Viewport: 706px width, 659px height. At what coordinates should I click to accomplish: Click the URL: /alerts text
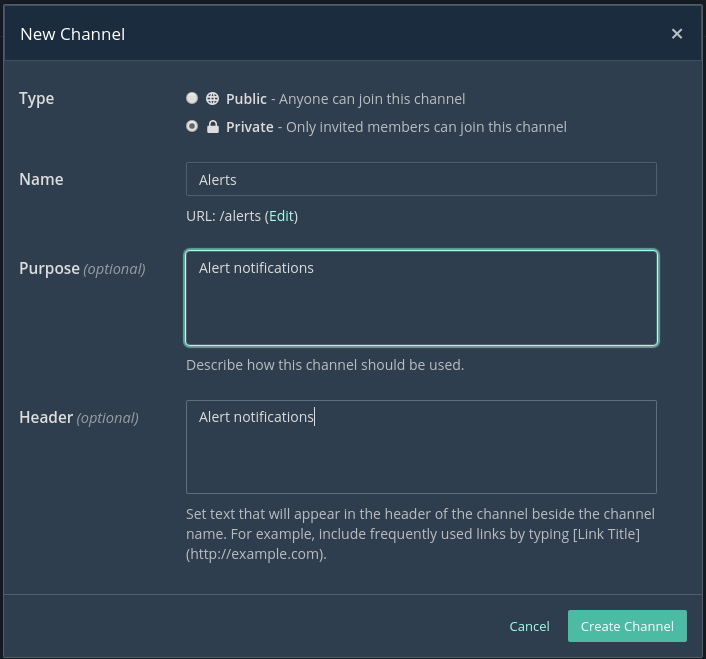click(x=223, y=216)
